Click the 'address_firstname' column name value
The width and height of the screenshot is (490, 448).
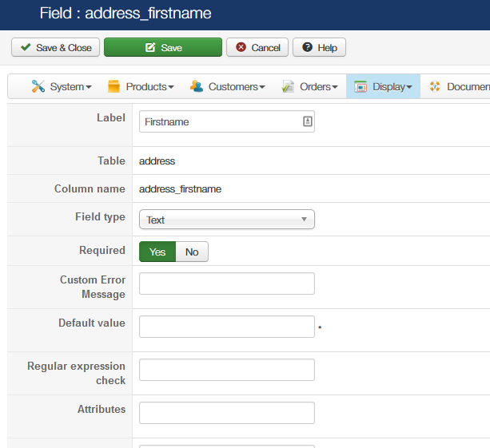[181, 189]
